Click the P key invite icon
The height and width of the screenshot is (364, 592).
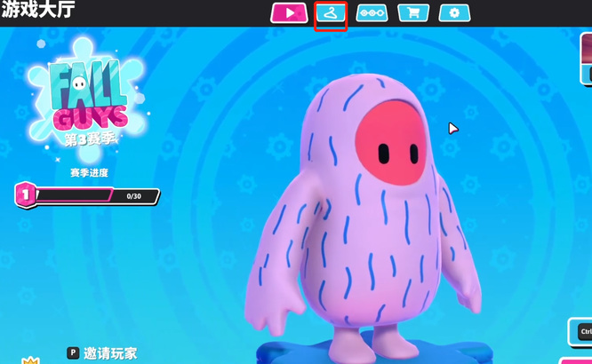click(74, 353)
